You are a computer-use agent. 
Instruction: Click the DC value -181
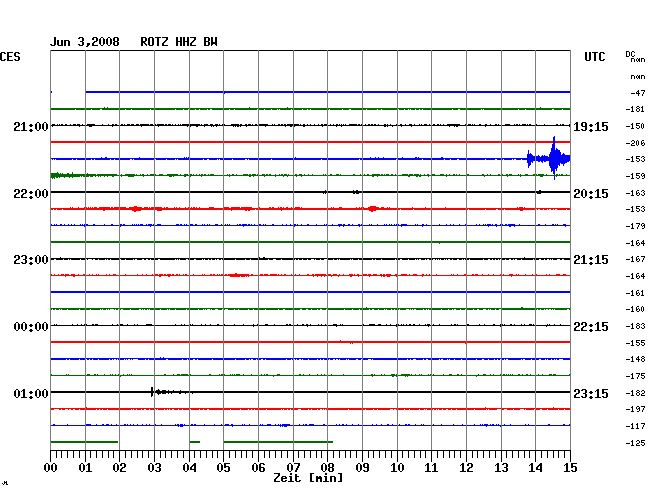635,109
